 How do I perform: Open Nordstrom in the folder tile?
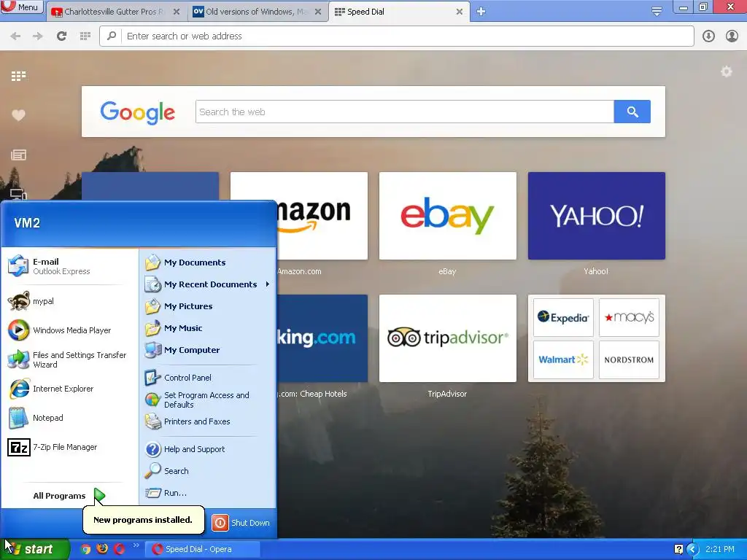pos(629,359)
